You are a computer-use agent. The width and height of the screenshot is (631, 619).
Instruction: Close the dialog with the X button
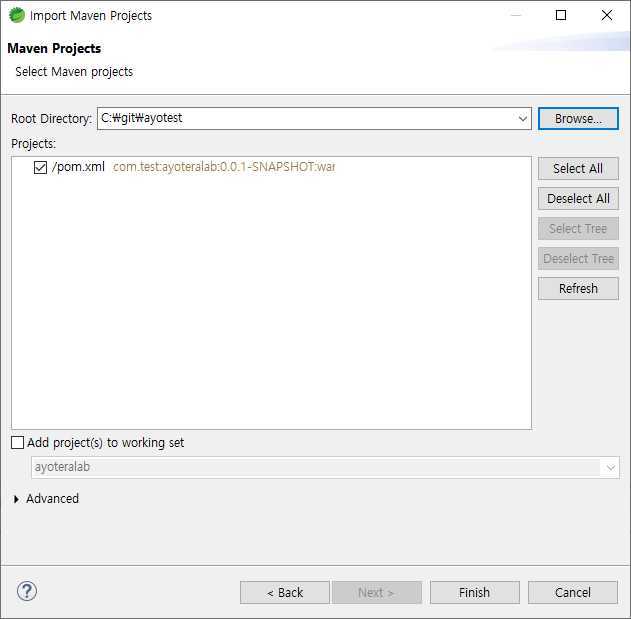point(607,15)
